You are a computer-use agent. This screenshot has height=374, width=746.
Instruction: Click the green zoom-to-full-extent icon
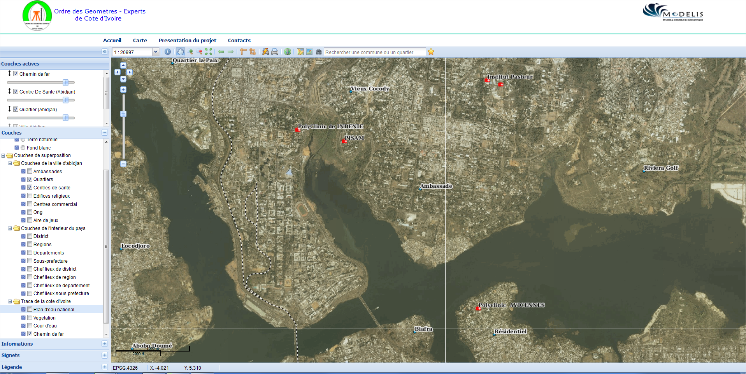point(208,52)
